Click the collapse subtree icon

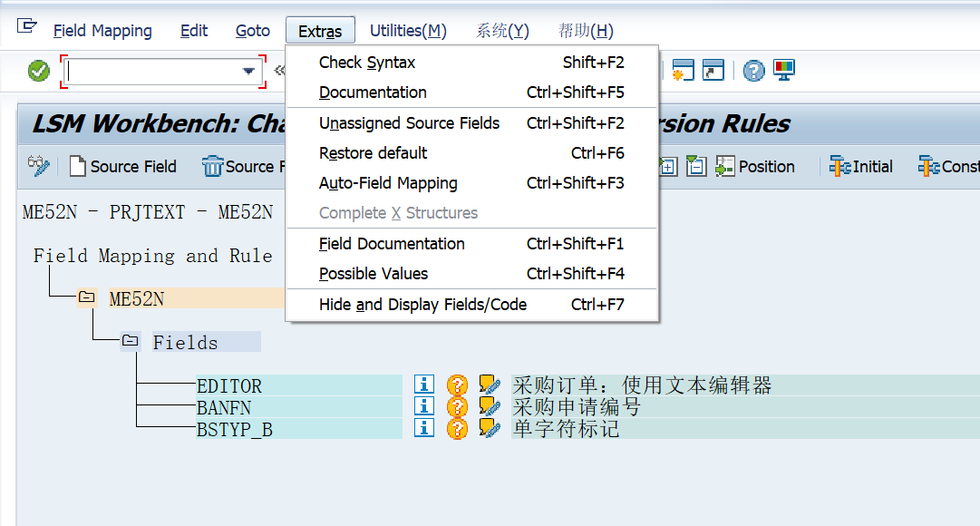point(696,166)
